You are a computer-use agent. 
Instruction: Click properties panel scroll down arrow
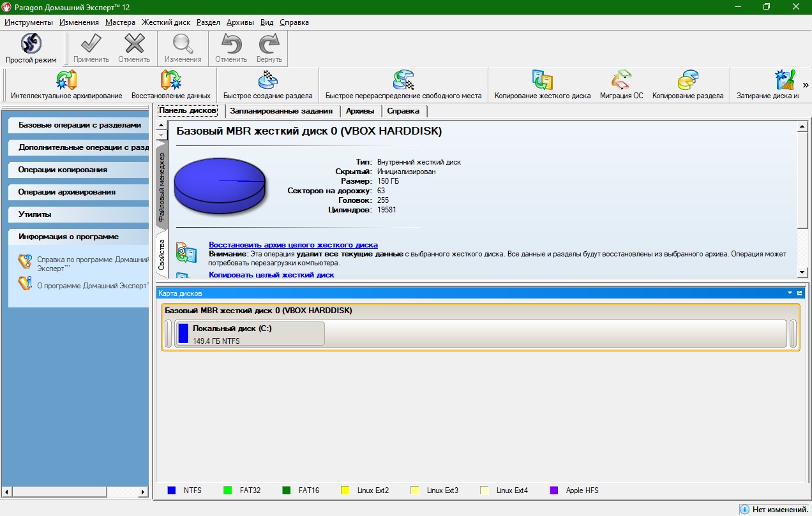click(803, 273)
